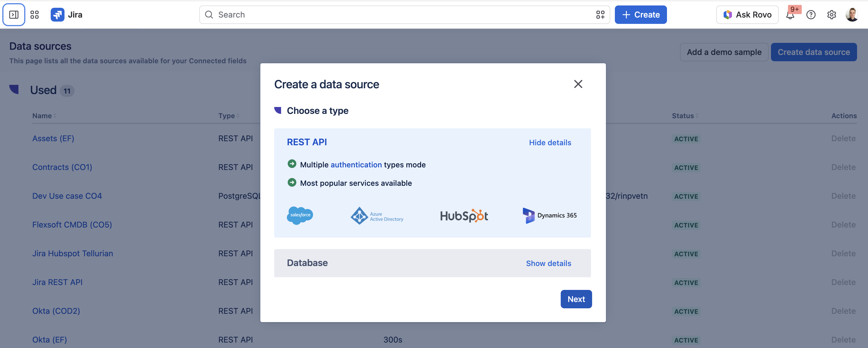Toggle the sidebar panel icon
The image size is (868, 348).
pos(14,14)
